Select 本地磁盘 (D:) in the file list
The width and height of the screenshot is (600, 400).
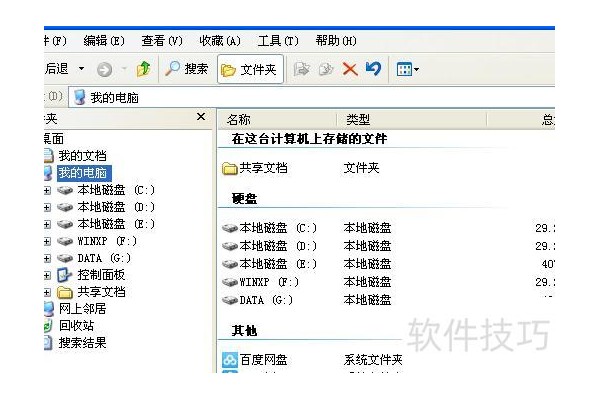269,246
